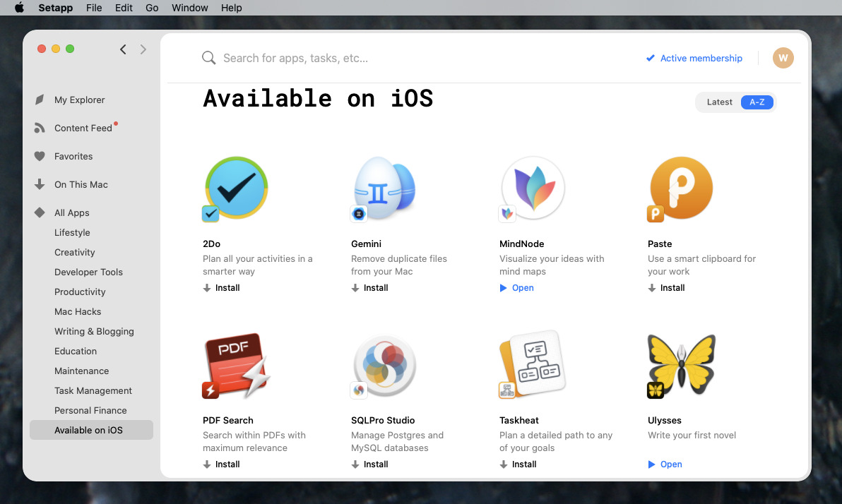Switch sorting to Latest
The height and width of the screenshot is (504, 842).
pyautogui.click(x=719, y=102)
